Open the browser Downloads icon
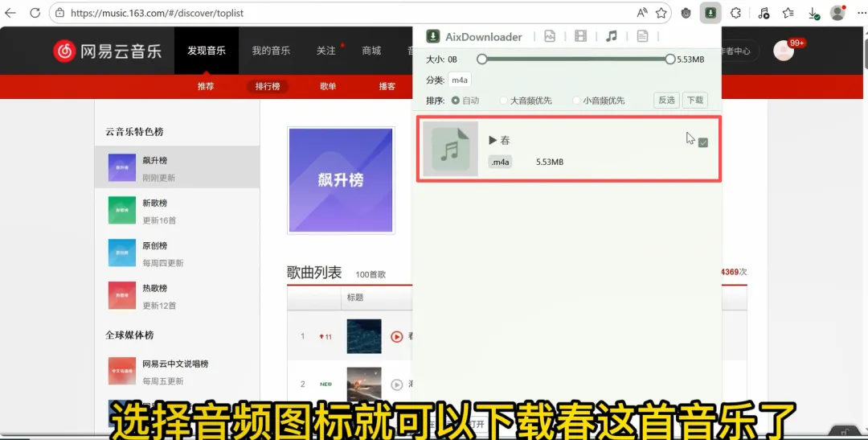868x440 pixels. click(x=813, y=13)
